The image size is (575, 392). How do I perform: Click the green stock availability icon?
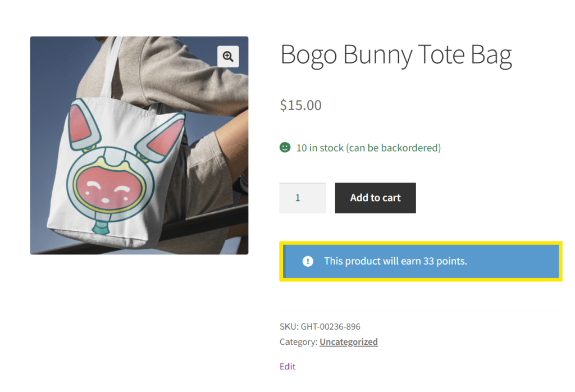[284, 147]
